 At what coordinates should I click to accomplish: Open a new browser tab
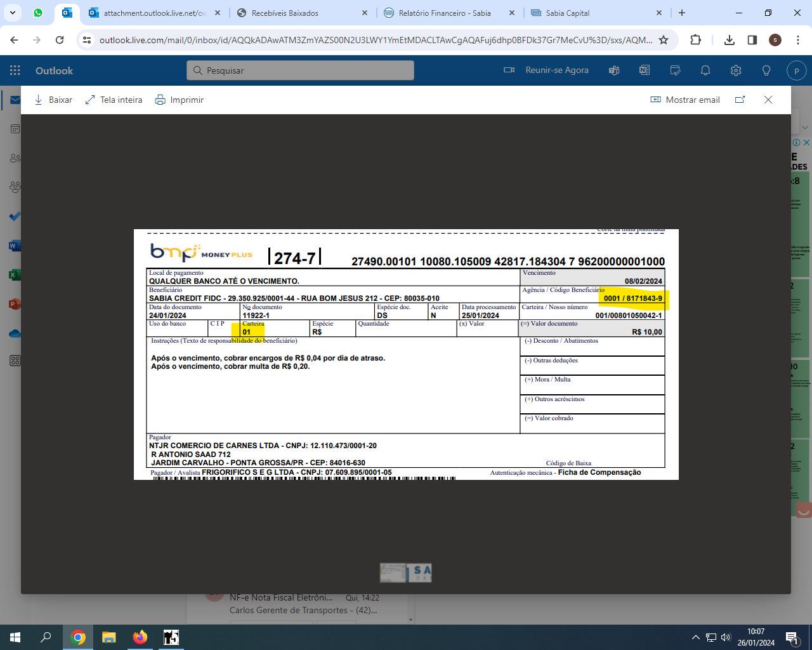(682, 13)
